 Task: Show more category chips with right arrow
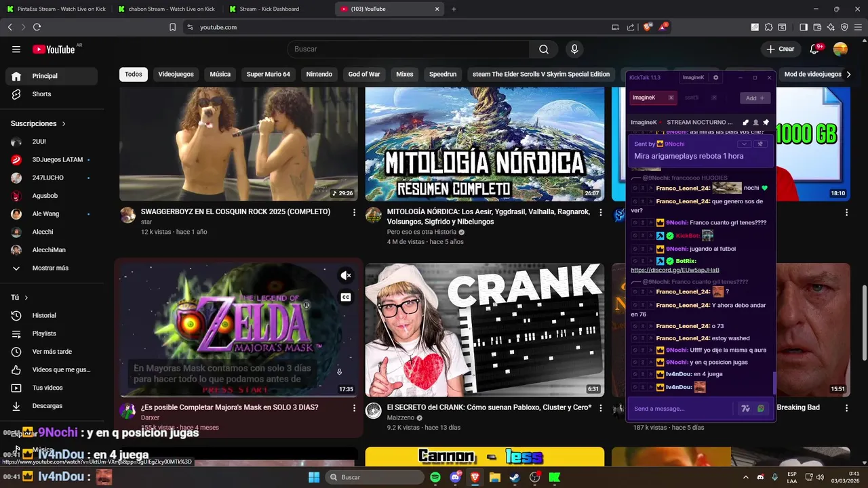click(x=848, y=75)
